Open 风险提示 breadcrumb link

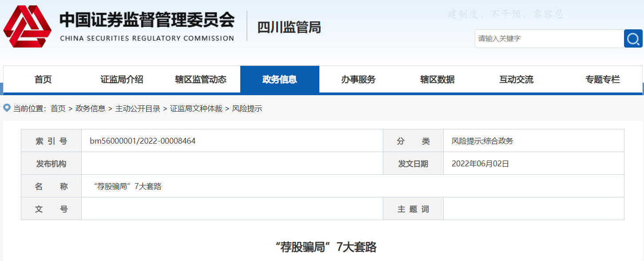(247, 108)
